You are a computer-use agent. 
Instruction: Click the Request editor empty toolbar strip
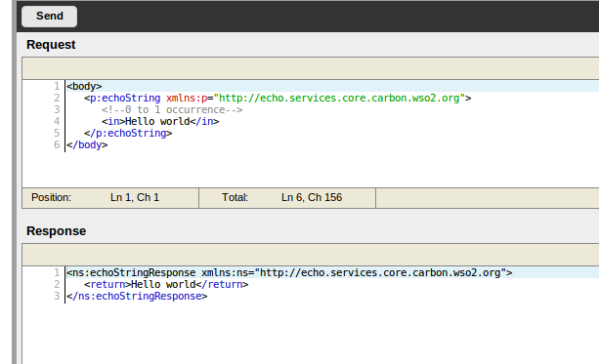[x=311, y=68]
